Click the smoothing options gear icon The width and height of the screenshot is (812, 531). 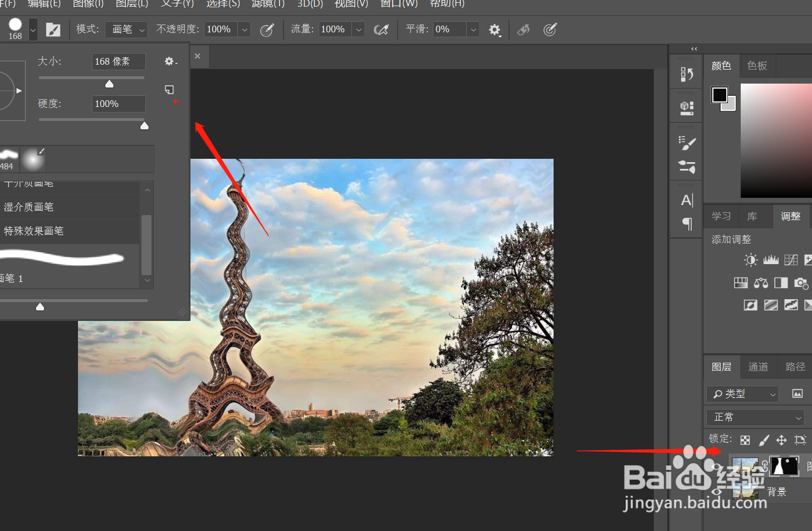495,30
